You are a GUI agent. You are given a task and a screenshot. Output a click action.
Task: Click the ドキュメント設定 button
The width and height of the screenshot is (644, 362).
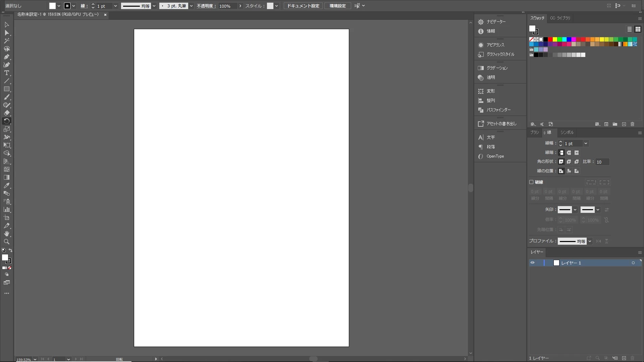click(303, 6)
